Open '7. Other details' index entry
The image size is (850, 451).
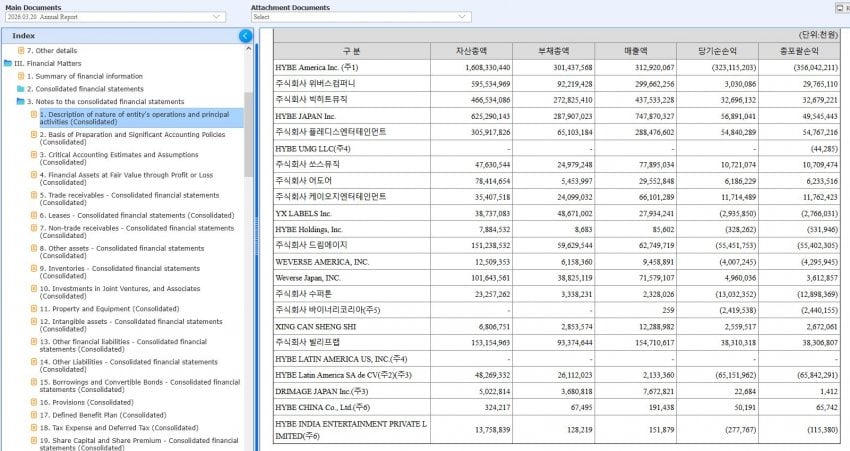[x=52, y=50]
